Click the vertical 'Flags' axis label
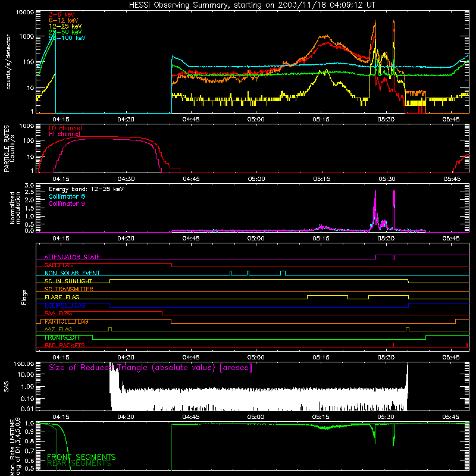This screenshot has width=476, height=476. 24,297
